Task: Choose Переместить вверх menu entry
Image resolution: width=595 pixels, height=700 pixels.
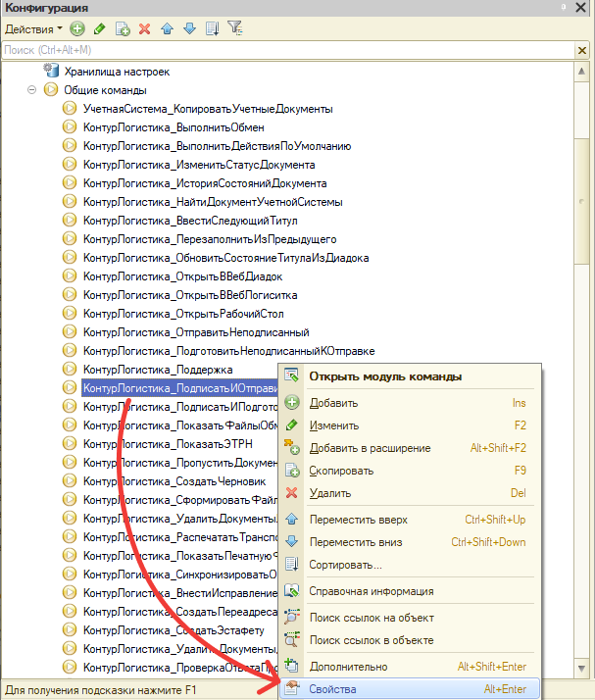Action: 410,520
